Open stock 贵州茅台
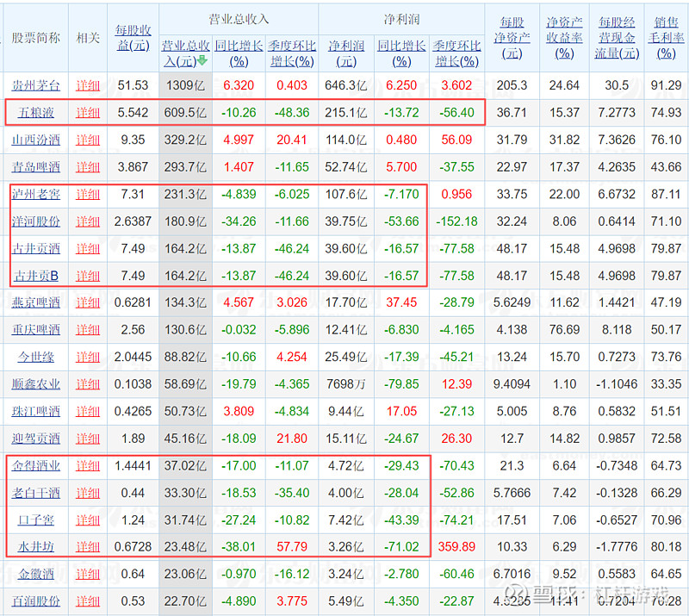 [35, 85]
